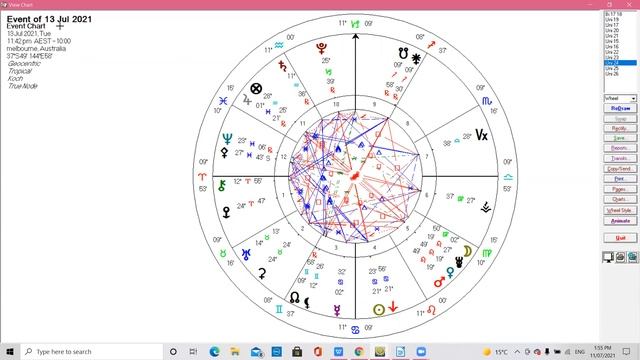
Task: Open Google Chrome from the taskbar
Action: (359, 351)
